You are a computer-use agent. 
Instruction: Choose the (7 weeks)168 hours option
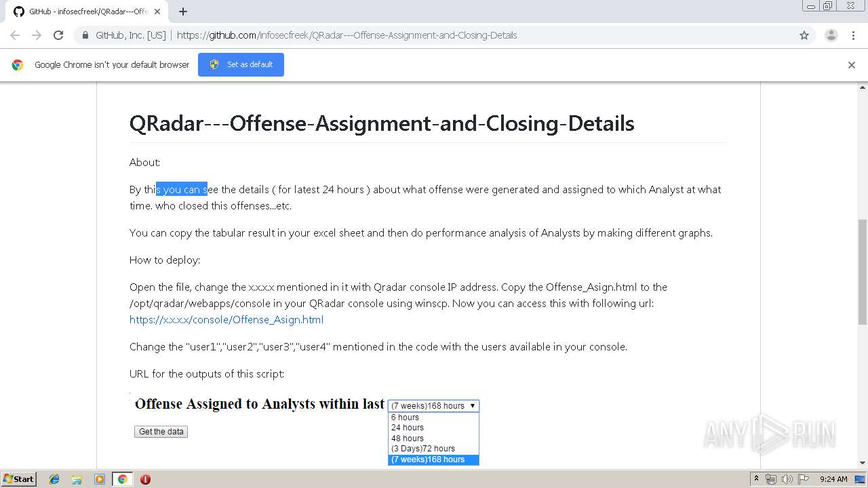click(x=433, y=460)
